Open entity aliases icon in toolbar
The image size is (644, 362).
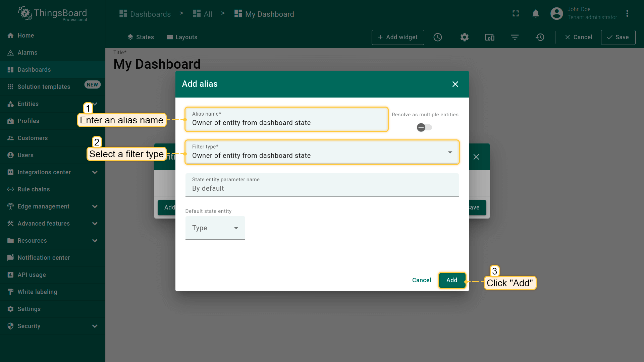pyautogui.click(x=489, y=37)
